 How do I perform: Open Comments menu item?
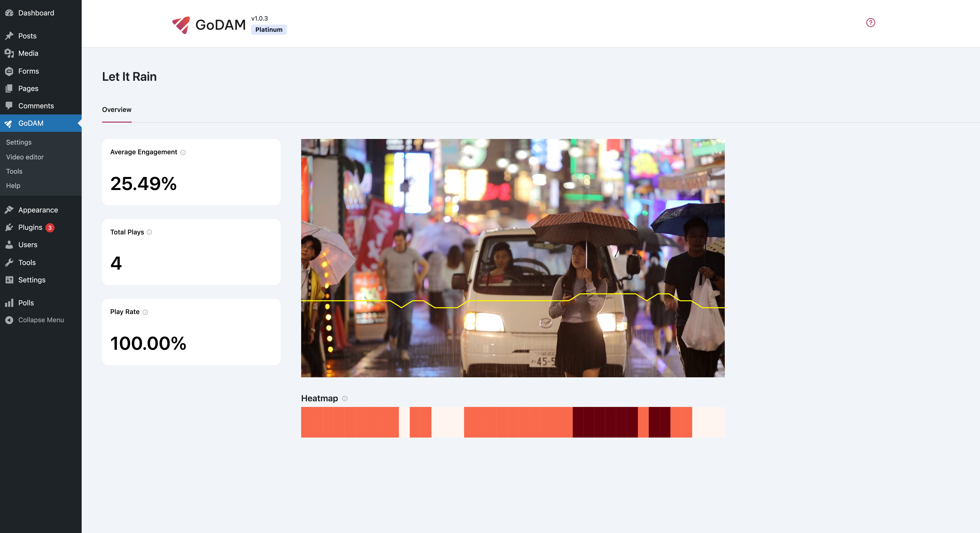(x=41, y=106)
